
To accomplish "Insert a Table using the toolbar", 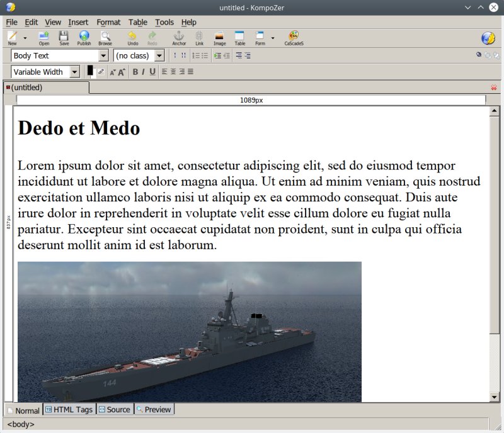I will [x=239, y=38].
